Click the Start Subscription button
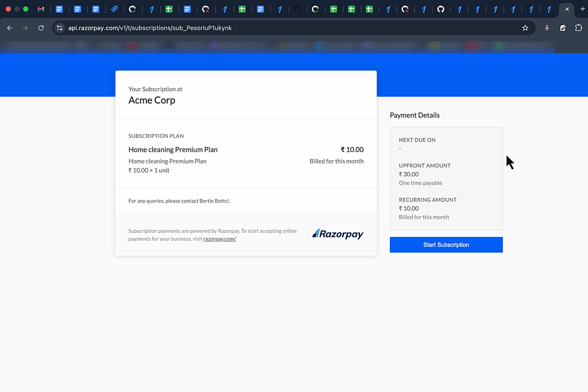This screenshot has height=392, width=588. [x=446, y=244]
